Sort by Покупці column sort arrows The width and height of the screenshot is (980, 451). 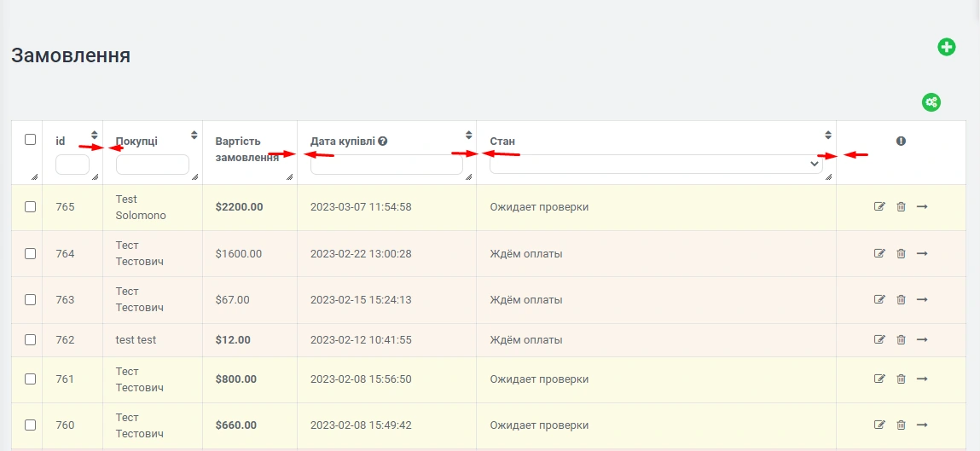click(194, 135)
